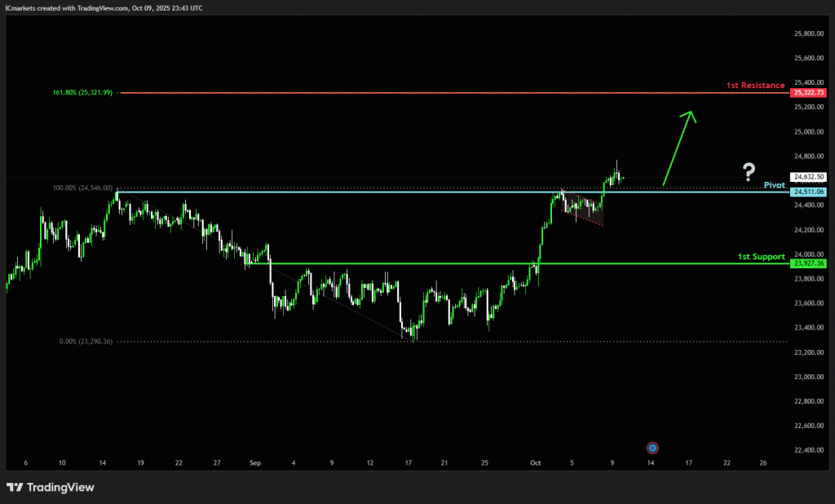Click the 25,000.00 price axis label

[808, 131]
